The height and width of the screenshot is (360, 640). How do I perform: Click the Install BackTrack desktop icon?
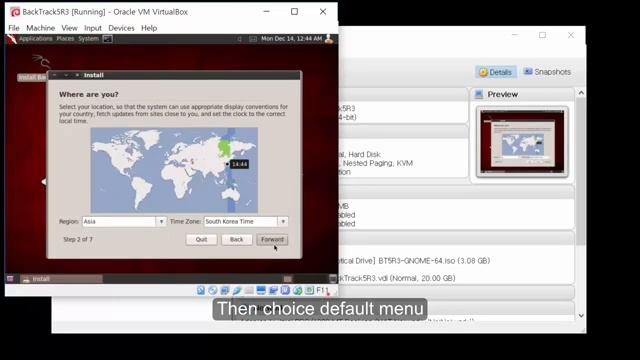pyautogui.click(x=32, y=67)
